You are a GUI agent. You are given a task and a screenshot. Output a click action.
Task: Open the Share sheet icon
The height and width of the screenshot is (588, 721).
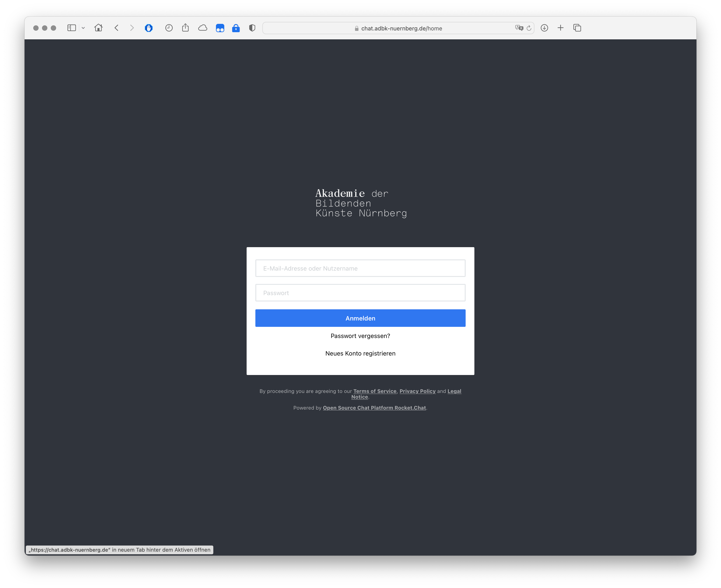(x=185, y=28)
